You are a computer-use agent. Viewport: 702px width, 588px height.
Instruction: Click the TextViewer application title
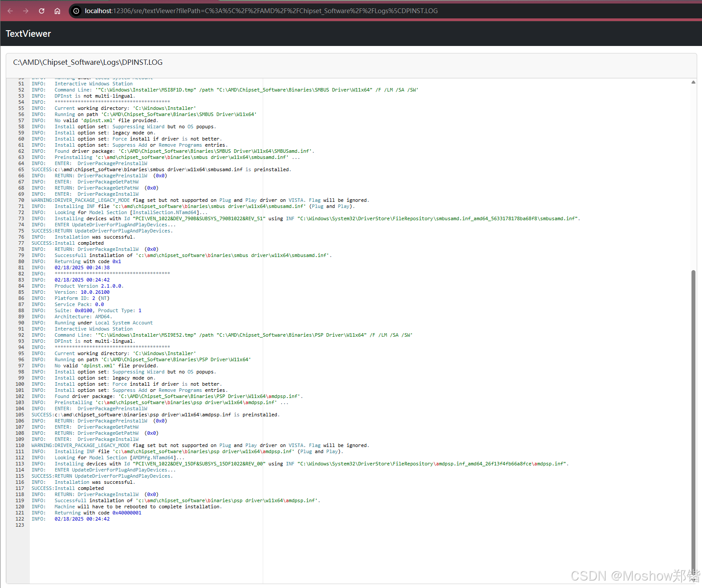pos(28,33)
